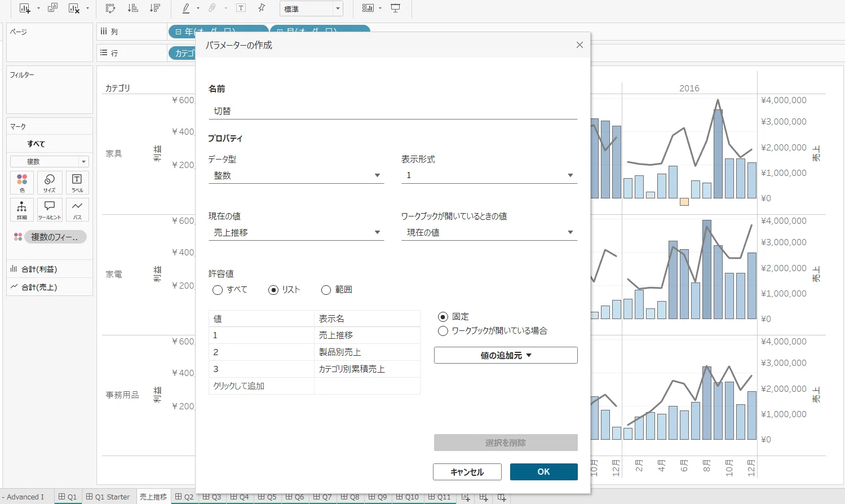Image resolution: width=845 pixels, height=504 pixels.
Task: Click the 製品別売上 display name cell
Action: tap(367, 352)
